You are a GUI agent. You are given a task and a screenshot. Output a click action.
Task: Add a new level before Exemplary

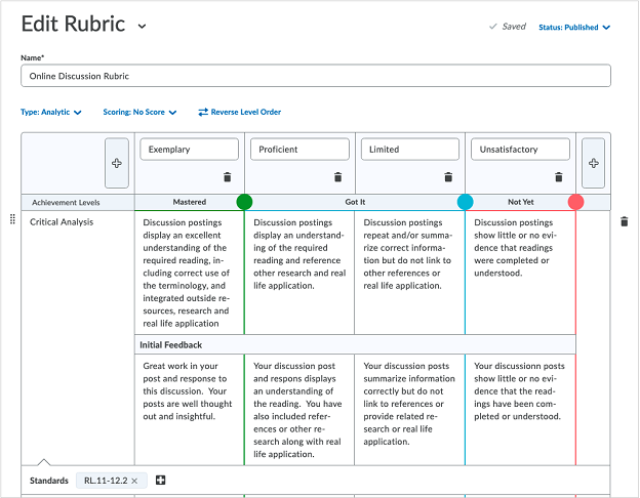pos(117,163)
